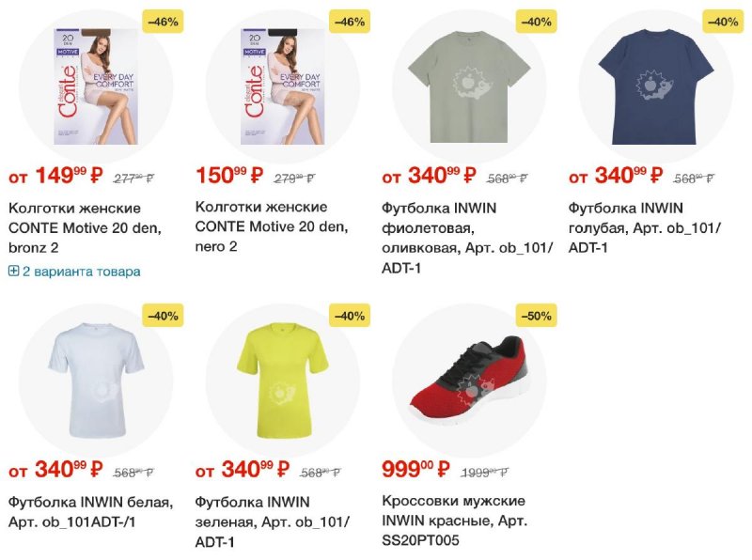Click -40% badge on white t-shirt
752x560 pixels.
point(163,316)
